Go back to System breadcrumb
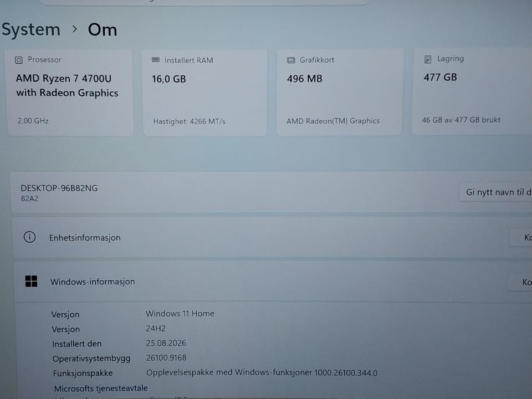This screenshot has height=399, width=532. point(31,29)
